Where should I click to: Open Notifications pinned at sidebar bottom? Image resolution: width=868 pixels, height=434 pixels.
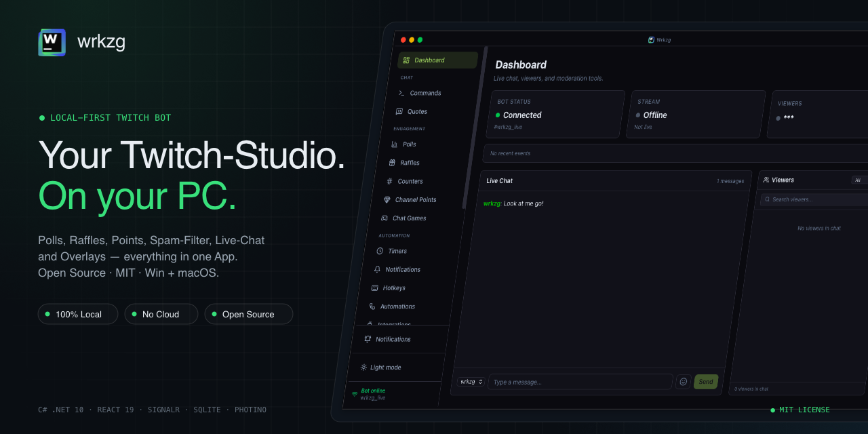pos(388,339)
